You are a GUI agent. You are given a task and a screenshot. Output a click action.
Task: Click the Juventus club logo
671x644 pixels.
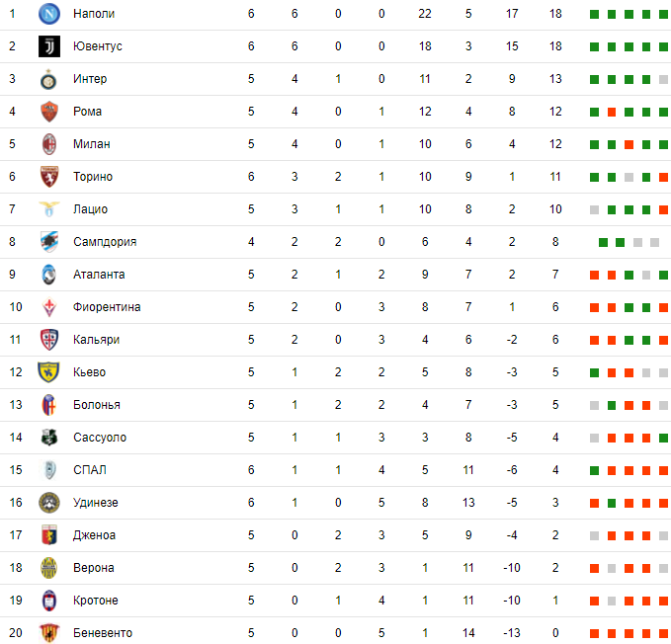[49, 46]
